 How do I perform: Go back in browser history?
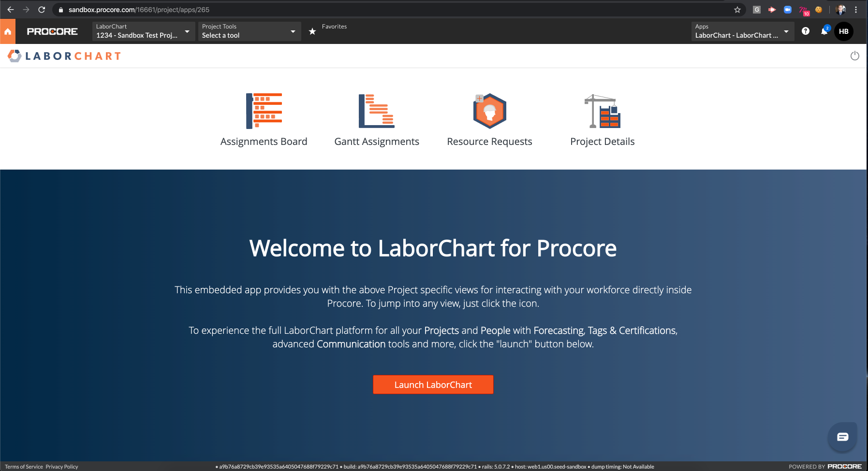(11, 10)
